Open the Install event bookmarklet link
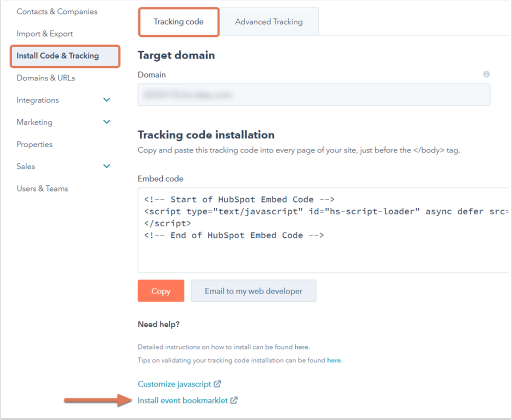Viewport: 512px width, 420px height. 182,400
